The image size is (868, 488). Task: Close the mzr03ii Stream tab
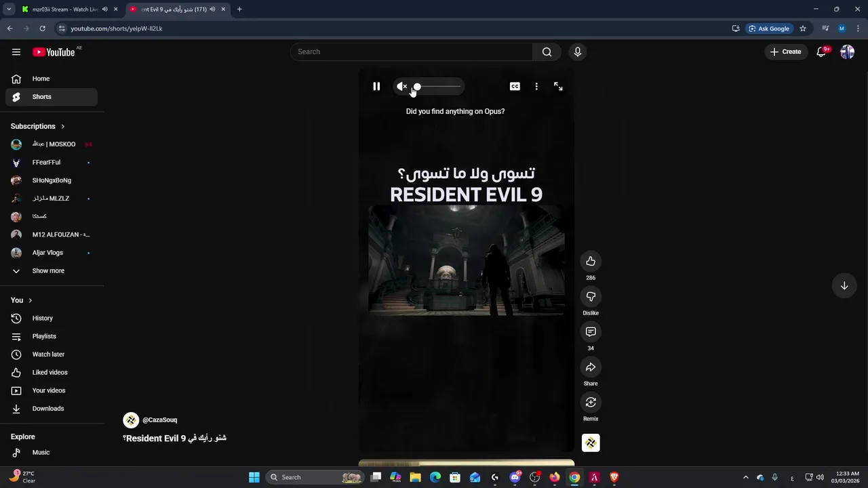pyautogui.click(x=116, y=9)
